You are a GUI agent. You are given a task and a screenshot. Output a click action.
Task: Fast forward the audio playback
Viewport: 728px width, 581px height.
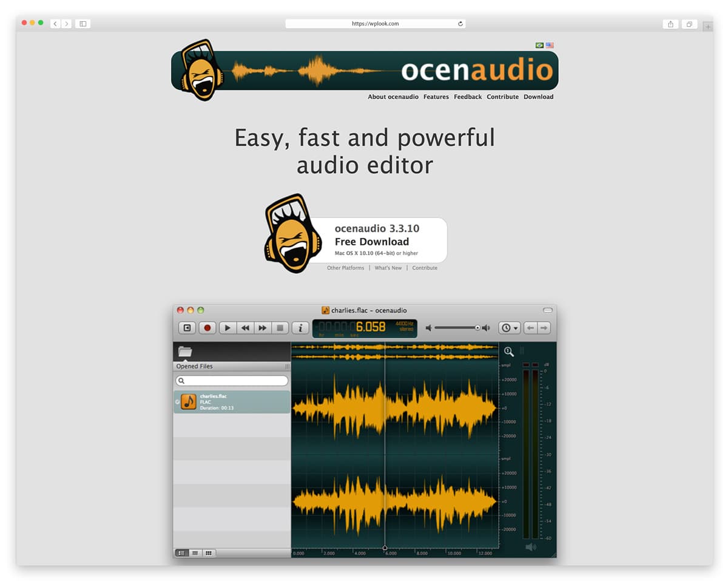tap(263, 328)
